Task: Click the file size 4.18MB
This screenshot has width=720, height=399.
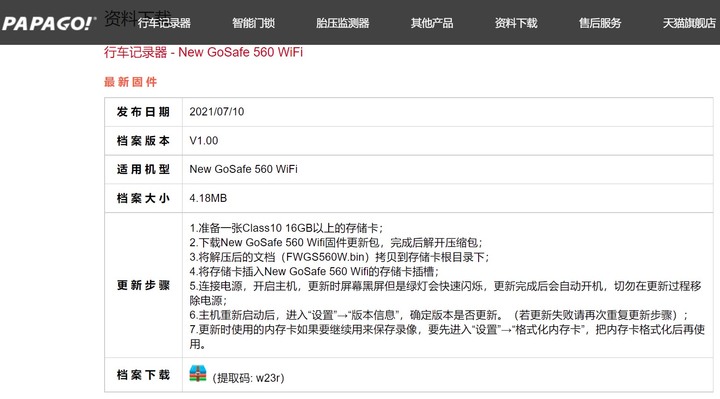Action: tap(208, 198)
